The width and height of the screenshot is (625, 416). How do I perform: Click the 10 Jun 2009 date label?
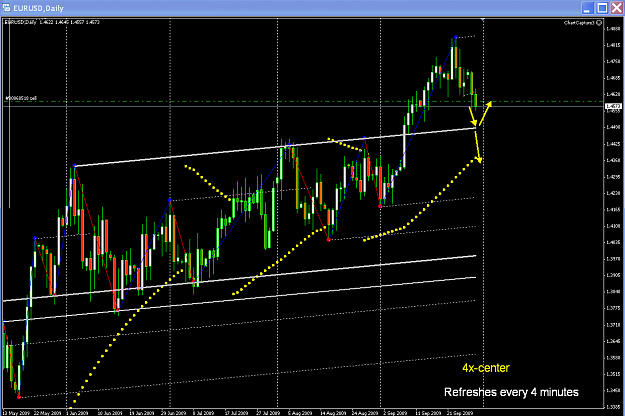point(110,413)
